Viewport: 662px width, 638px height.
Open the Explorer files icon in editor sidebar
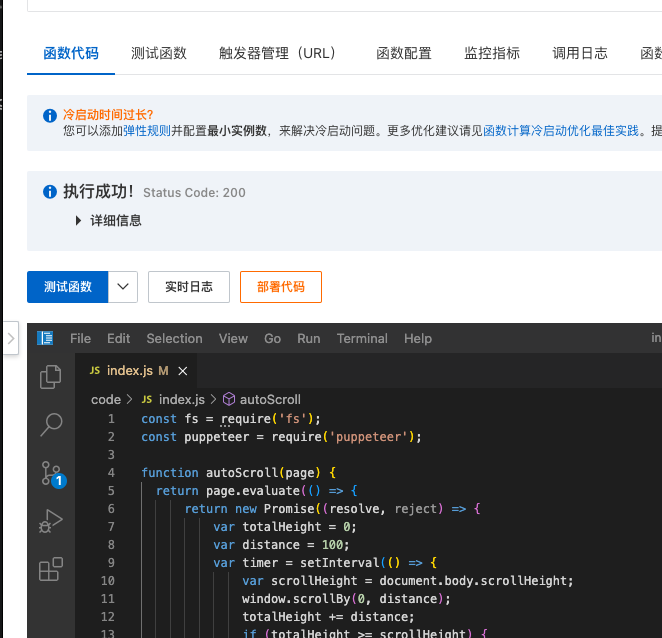(x=50, y=377)
